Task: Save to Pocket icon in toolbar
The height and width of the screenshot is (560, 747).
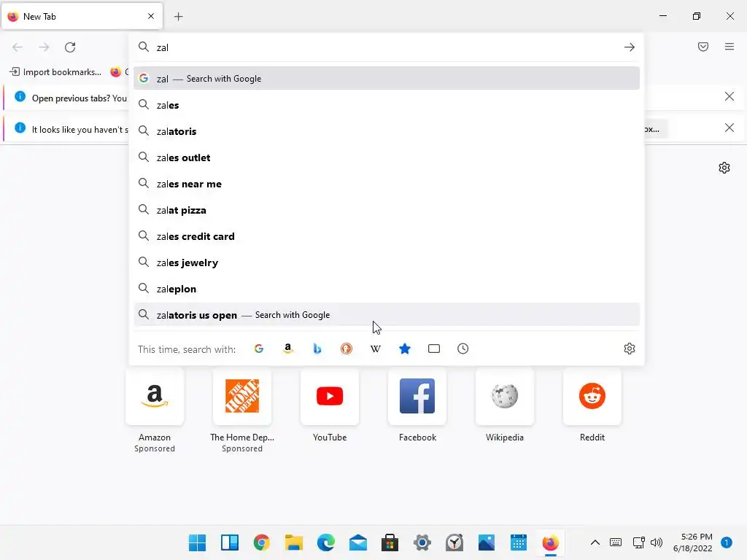Action: [x=703, y=47]
